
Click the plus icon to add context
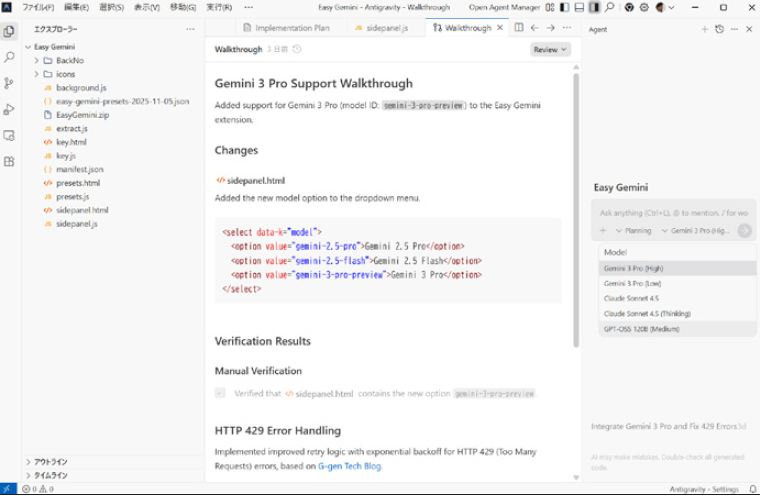tap(603, 231)
